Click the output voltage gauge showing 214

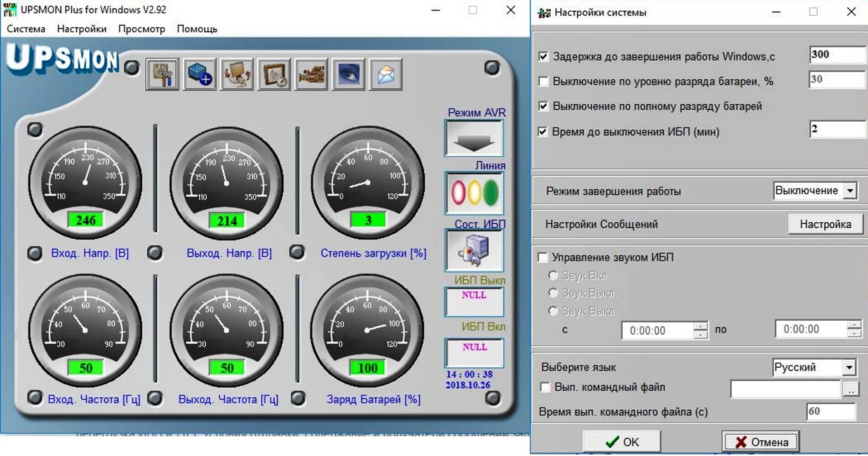point(227,182)
